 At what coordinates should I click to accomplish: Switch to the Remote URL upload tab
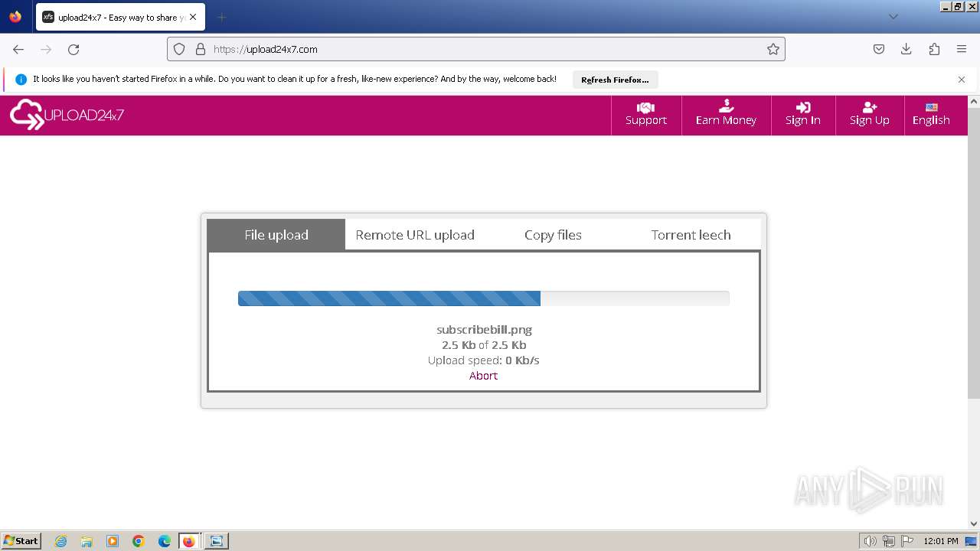[x=415, y=235]
